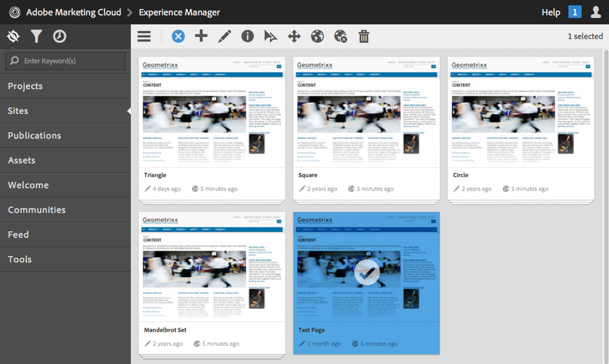The height and width of the screenshot is (364, 609).
Task: Click the Enter Keyword(s) search field
Action: coord(71,61)
